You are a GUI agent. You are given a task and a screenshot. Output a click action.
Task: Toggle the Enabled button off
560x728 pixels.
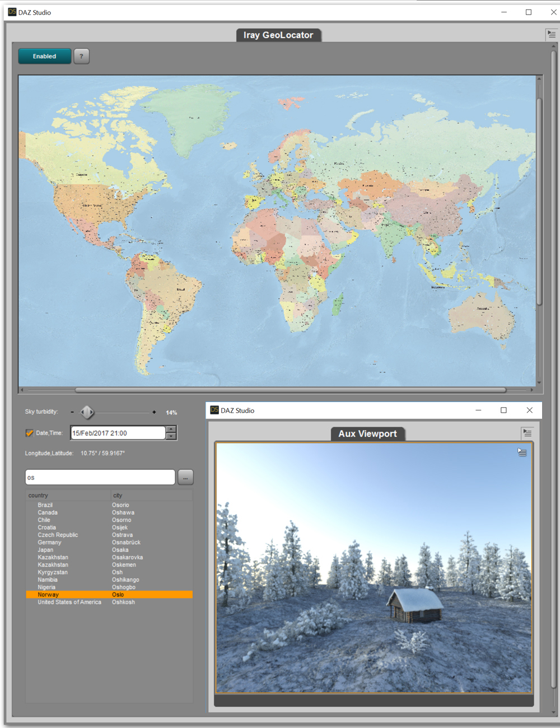pos(45,56)
